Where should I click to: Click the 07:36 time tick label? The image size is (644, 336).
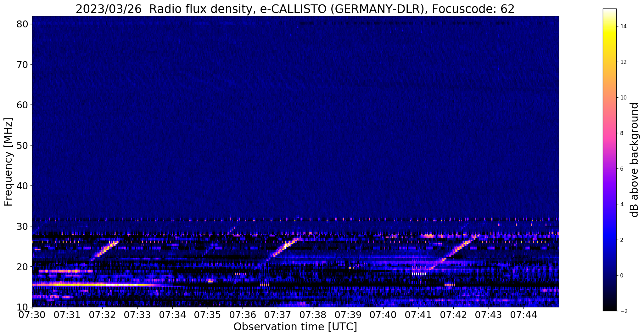243,315
